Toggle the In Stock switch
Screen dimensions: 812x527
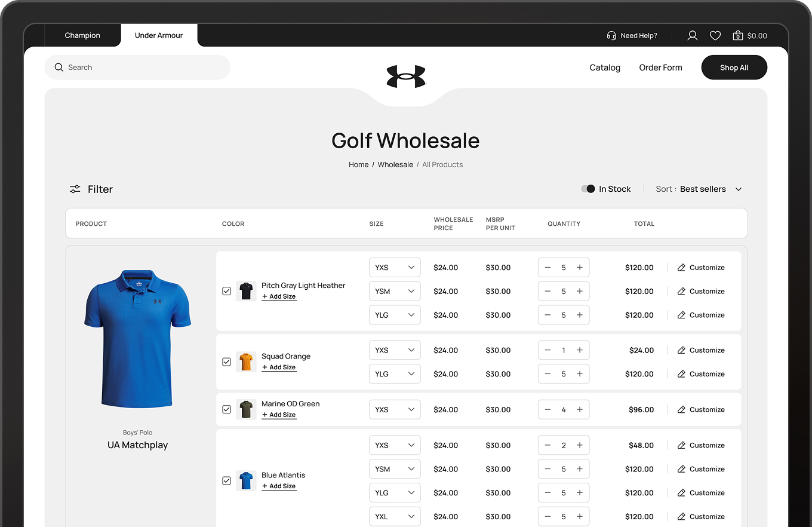tap(588, 189)
